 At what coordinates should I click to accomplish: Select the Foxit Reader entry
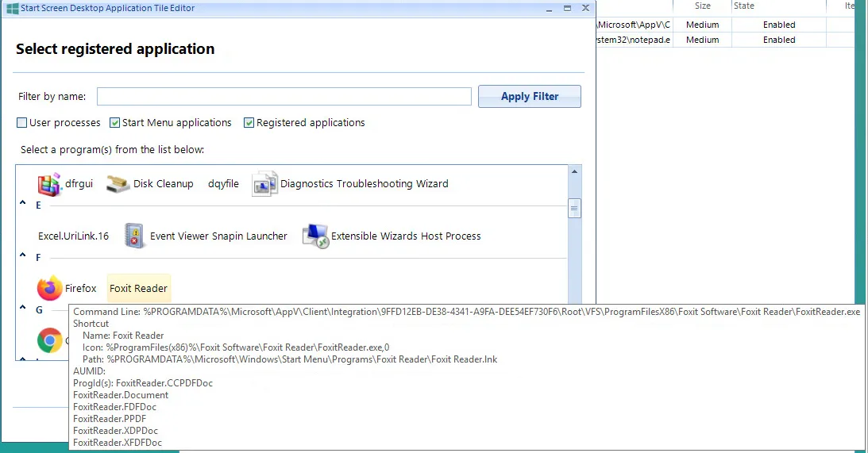click(138, 289)
